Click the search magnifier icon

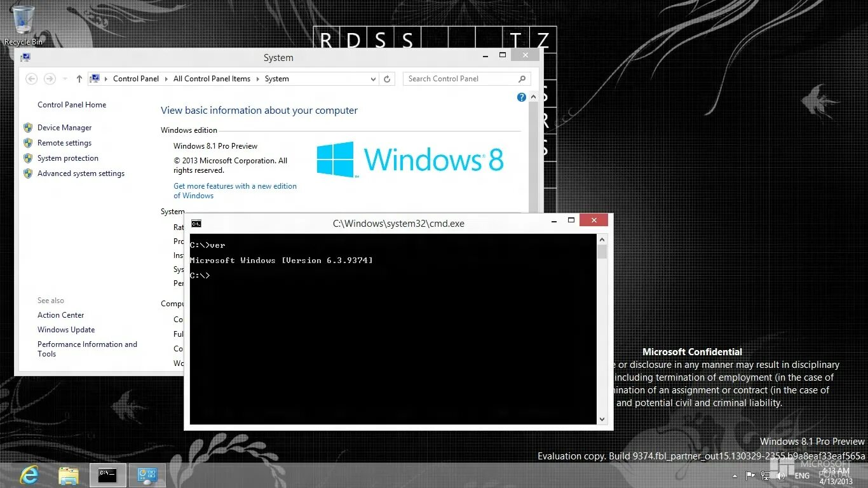[522, 79]
